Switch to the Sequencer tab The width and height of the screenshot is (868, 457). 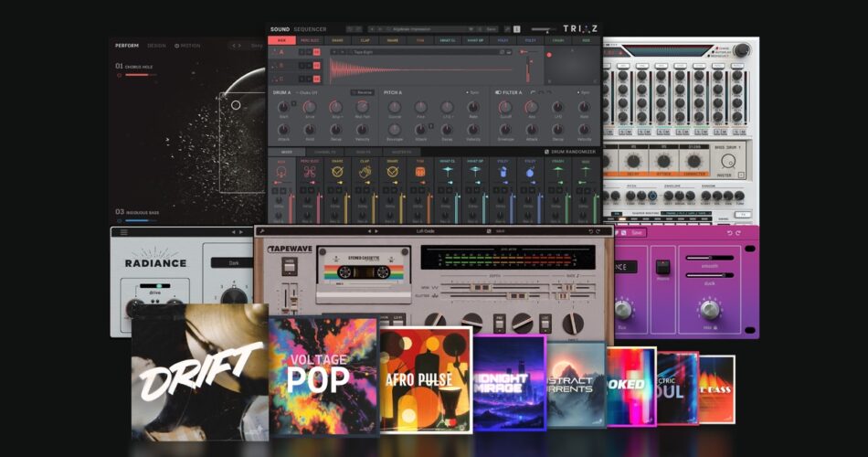[311, 29]
